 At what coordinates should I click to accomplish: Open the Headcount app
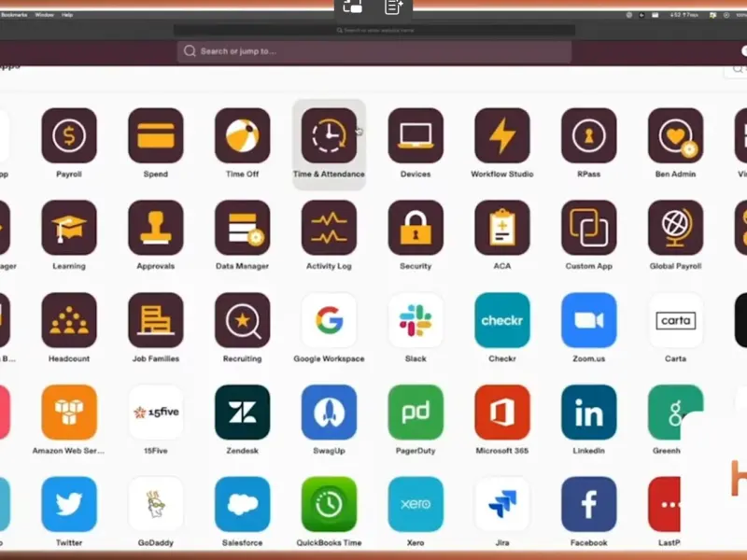pyautogui.click(x=69, y=320)
